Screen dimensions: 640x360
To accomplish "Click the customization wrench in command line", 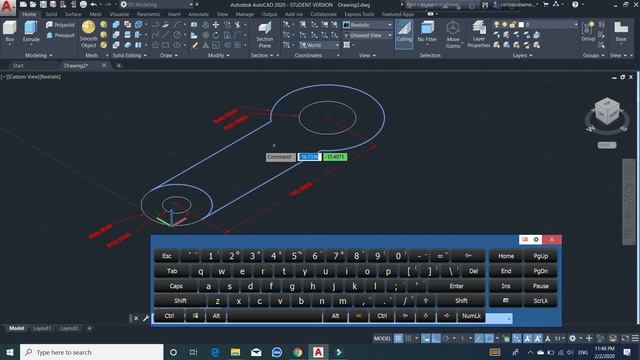I will pyautogui.click(x=146, y=318).
